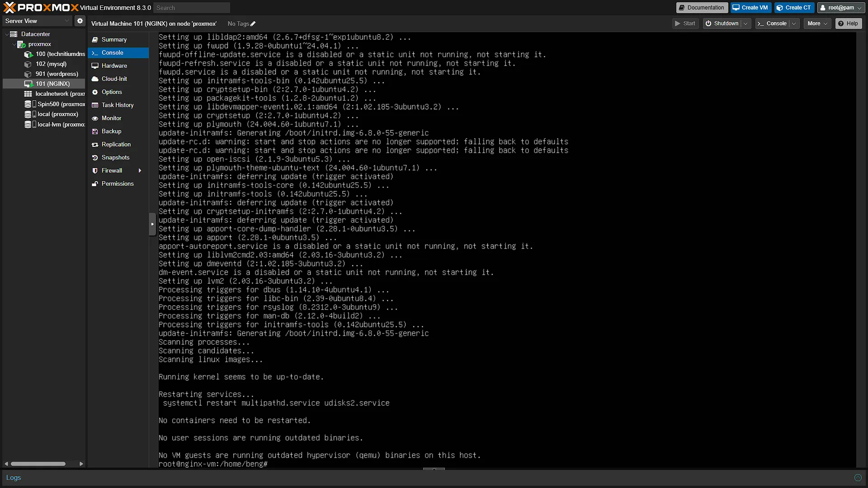Expand the Firewall submenu arrow
Image resolution: width=868 pixels, height=488 pixels.
click(x=140, y=170)
